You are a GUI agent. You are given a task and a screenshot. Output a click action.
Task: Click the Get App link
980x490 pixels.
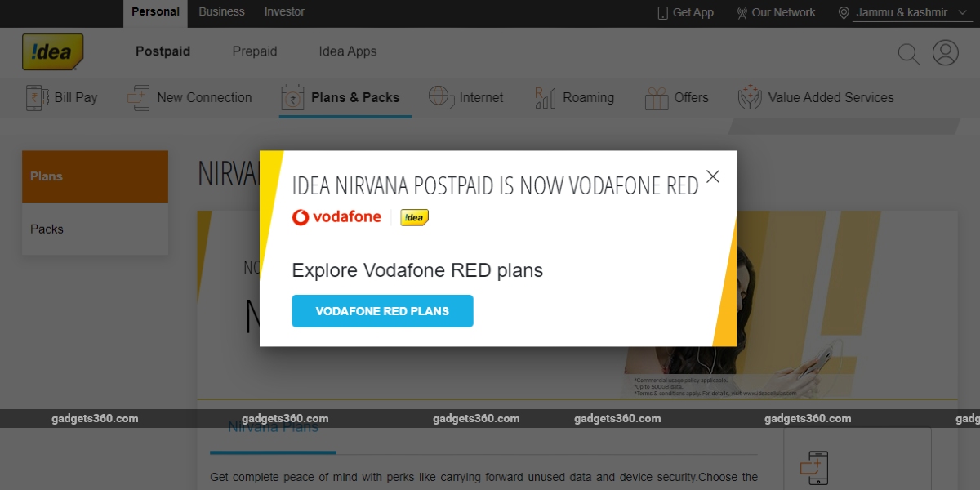coord(686,13)
